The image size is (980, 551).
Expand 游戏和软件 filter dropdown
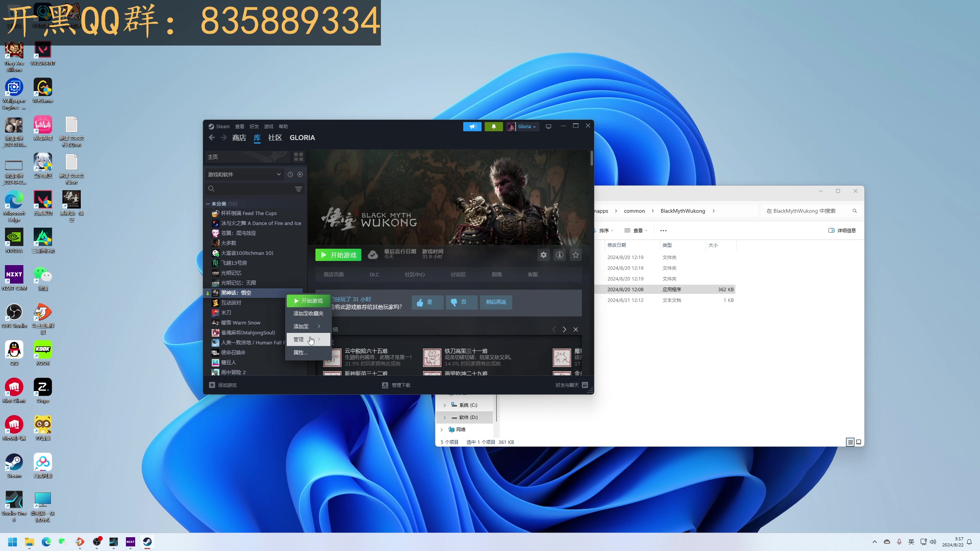[x=244, y=174]
